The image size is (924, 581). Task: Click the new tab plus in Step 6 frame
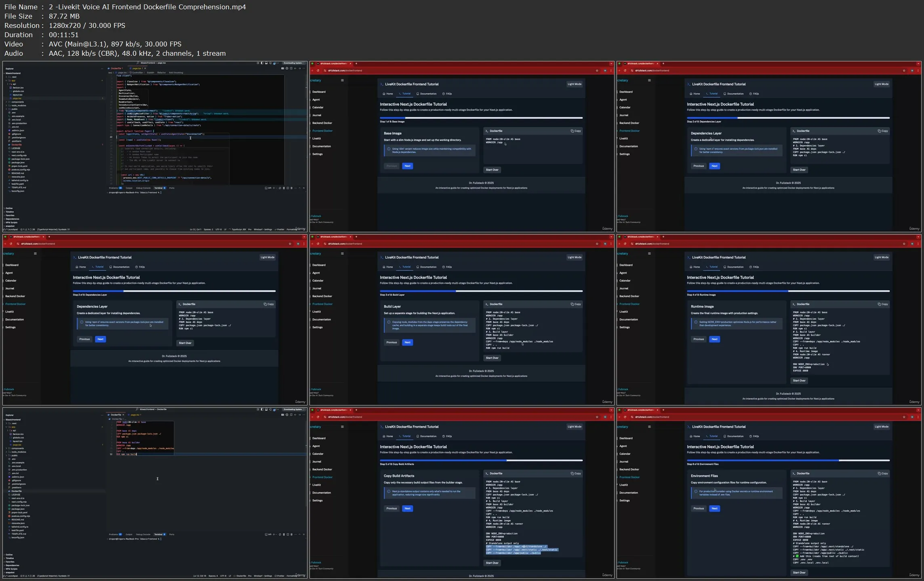pos(663,410)
